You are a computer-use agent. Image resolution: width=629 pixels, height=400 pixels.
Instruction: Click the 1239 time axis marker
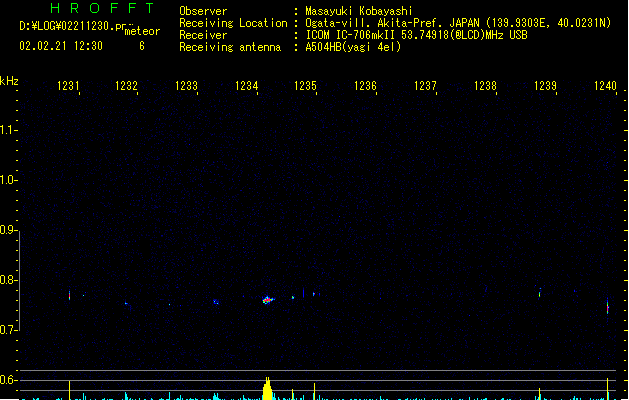546,86
